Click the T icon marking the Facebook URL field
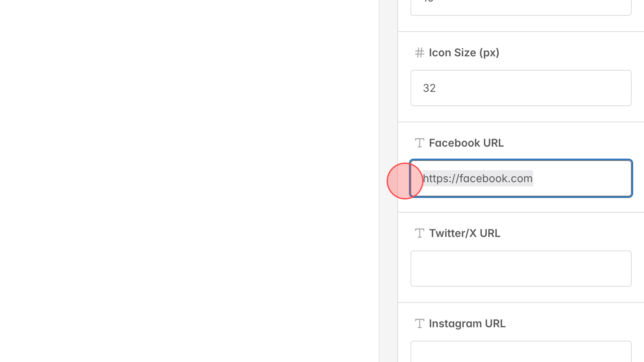The height and width of the screenshot is (362, 644). tap(419, 143)
